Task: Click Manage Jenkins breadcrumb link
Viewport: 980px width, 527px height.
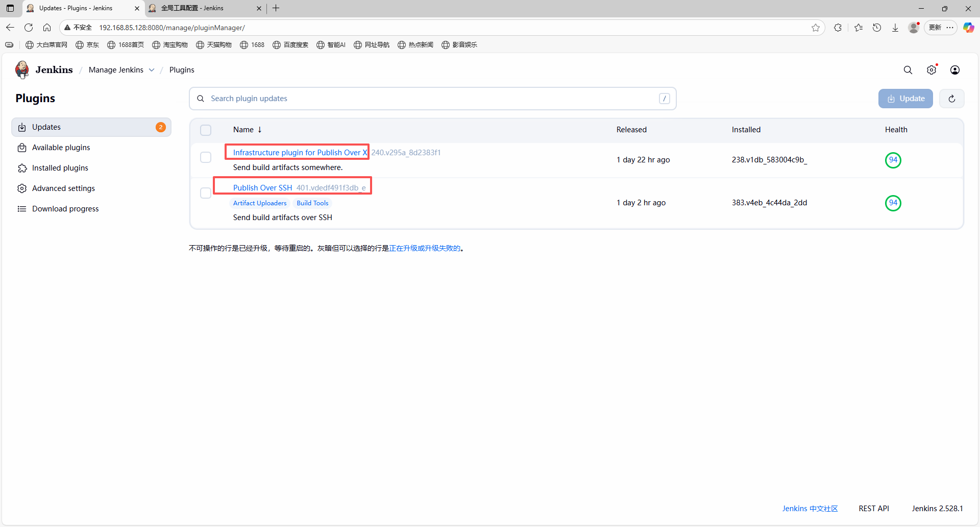Action: [x=116, y=70]
